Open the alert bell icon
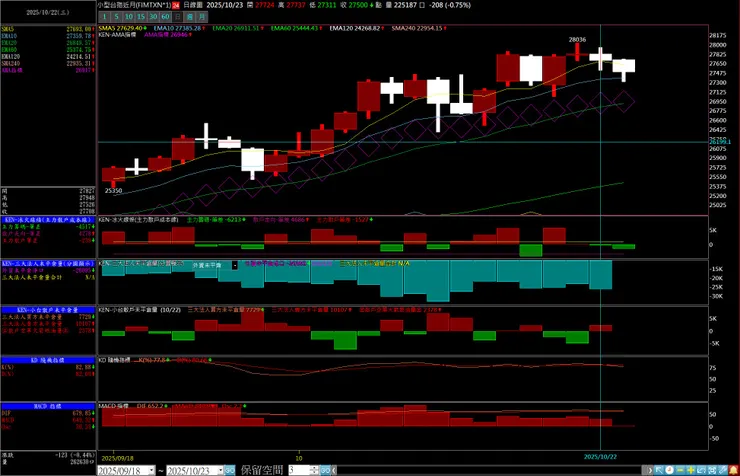This screenshot has width=740, height=476. click(734, 470)
